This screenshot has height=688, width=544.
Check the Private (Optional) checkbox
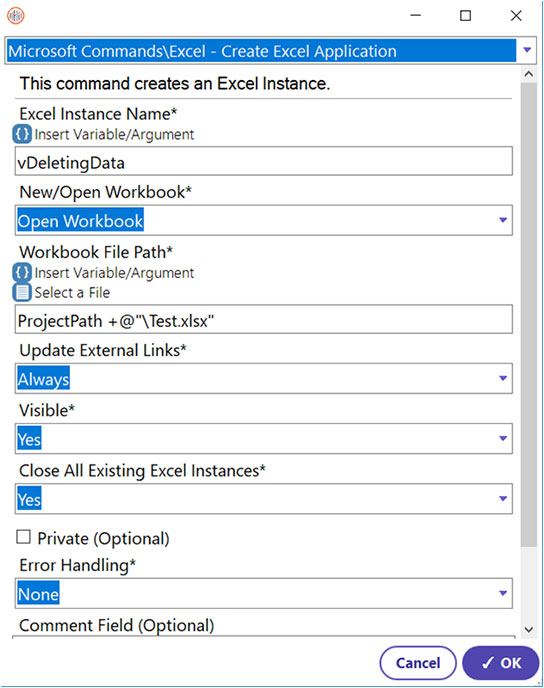(23, 537)
